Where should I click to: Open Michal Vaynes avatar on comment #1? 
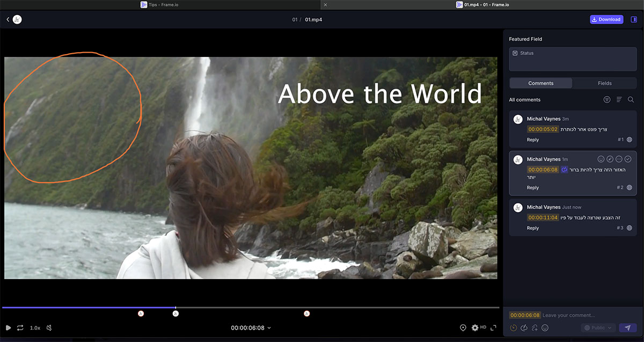[518, 119]
